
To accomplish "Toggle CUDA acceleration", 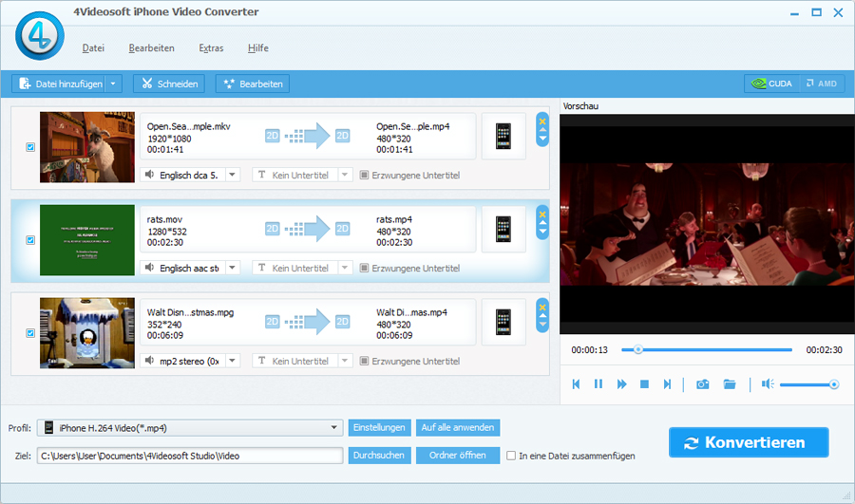I will pos(772,84).
